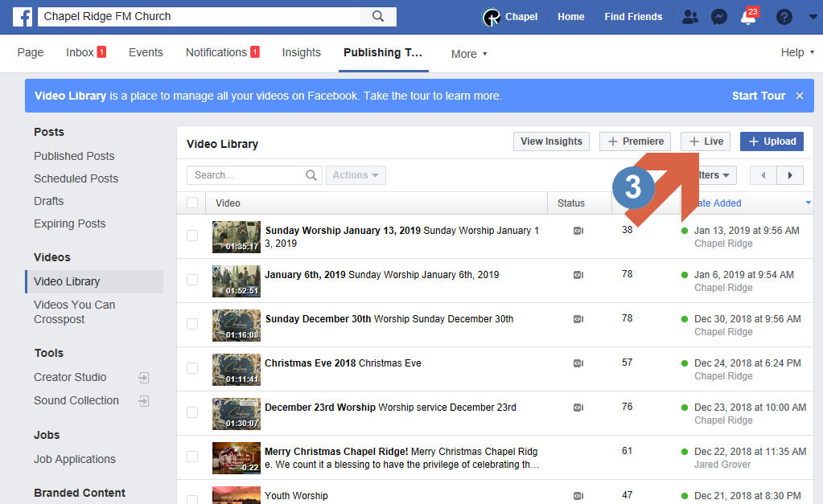Click the Video column header
The height and width of the screenshot is (504, 823).
[x=228, y=203]
